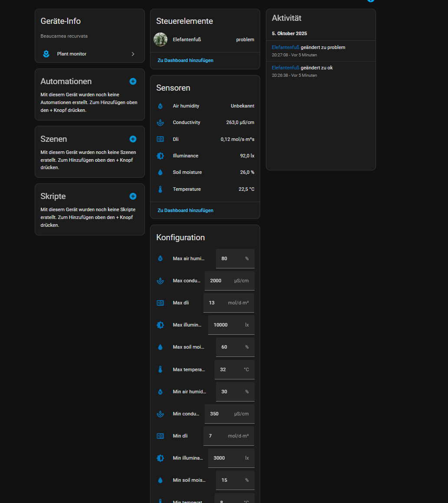Click the Illuminance brightness icon
The image size is (448, 503).
(x=160, y=156)
